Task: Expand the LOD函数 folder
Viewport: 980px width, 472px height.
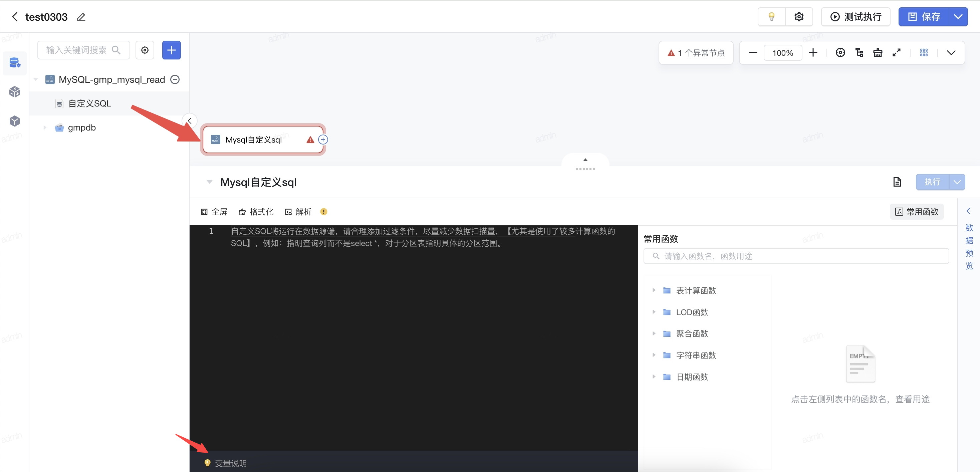Action: pyautogui.click(x=654, y=312)
